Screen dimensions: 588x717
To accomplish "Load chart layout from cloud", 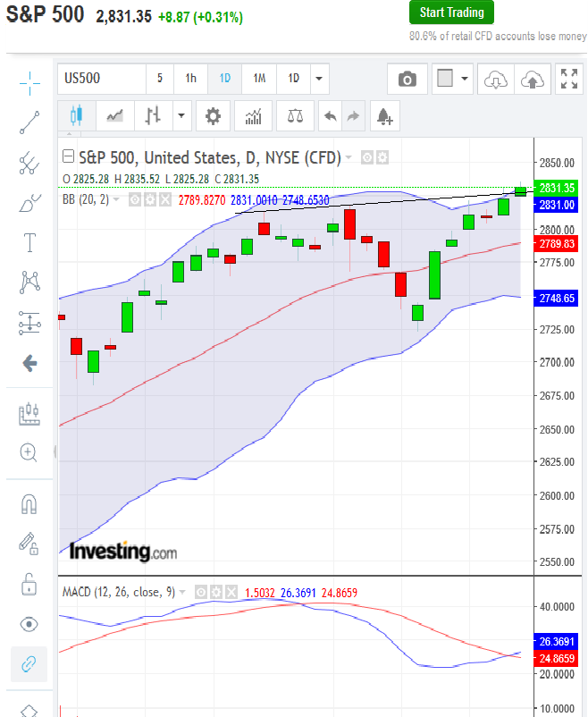I will tap(496, 80).
